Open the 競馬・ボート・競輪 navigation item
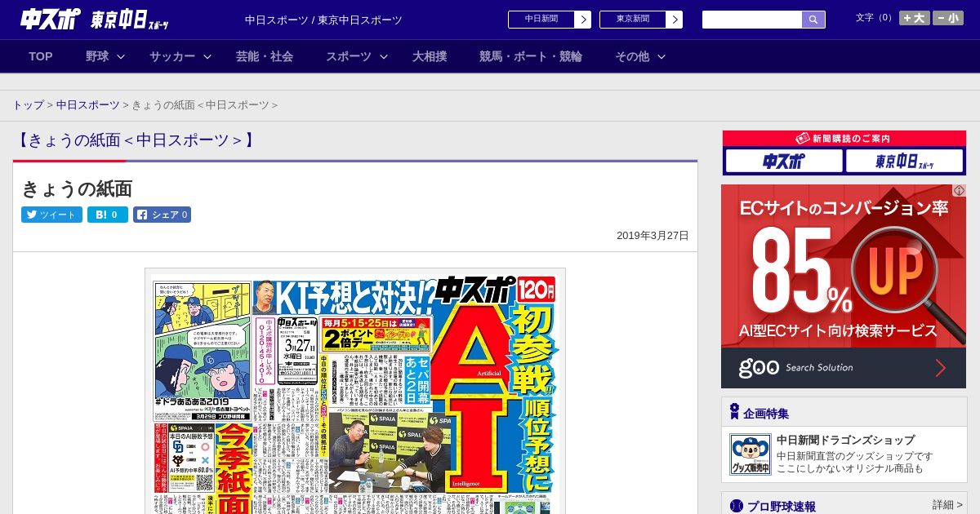980x514 pixels. (x=531, y=56)
